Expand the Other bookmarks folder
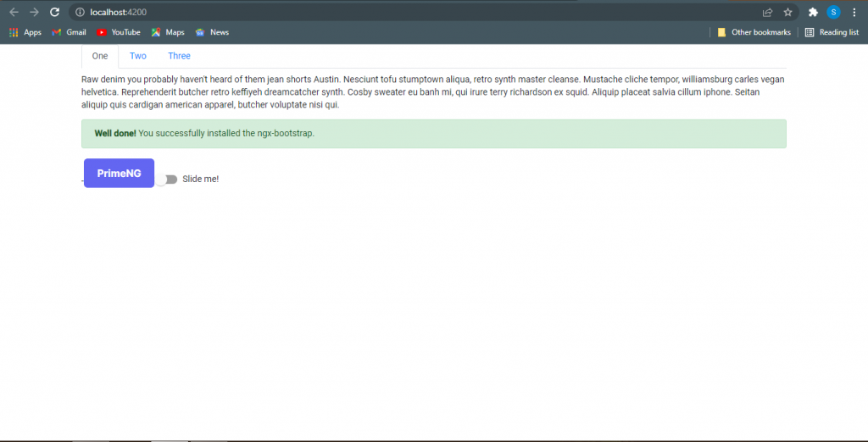Screen dimensions: 868x442 coord(754,32)
